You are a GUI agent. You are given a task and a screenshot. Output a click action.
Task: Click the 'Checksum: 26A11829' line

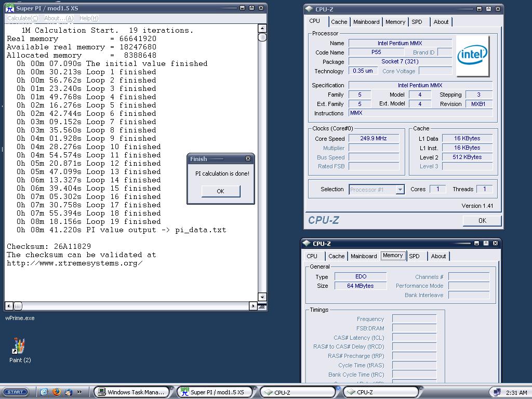click(x=49, y=246)
